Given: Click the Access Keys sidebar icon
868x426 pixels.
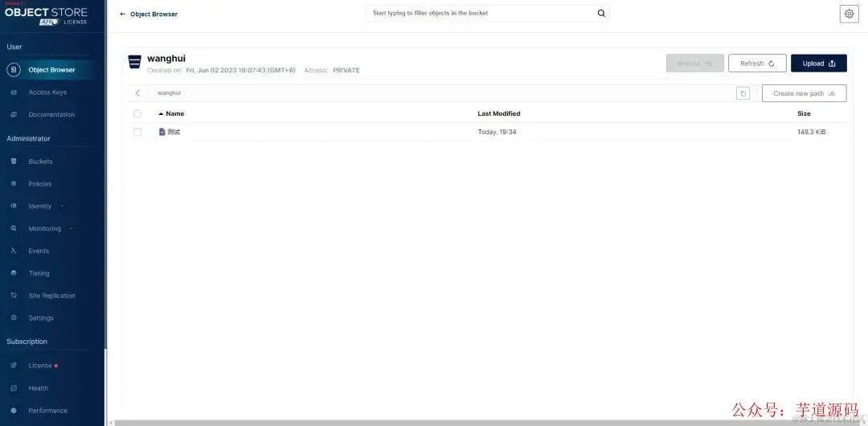Looking at the screenshot, I should tap(14, 92).
